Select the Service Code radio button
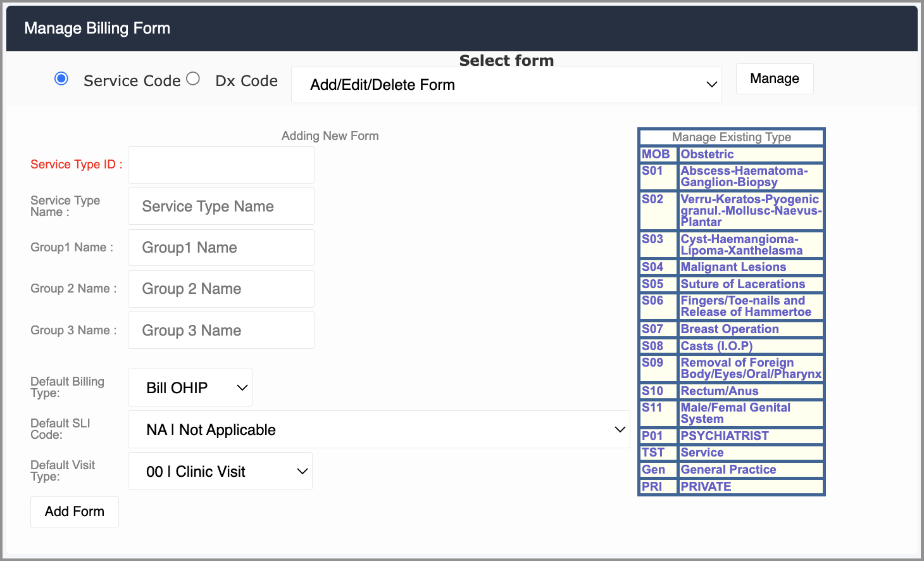 pyautogui.click(x=61, y=79)
